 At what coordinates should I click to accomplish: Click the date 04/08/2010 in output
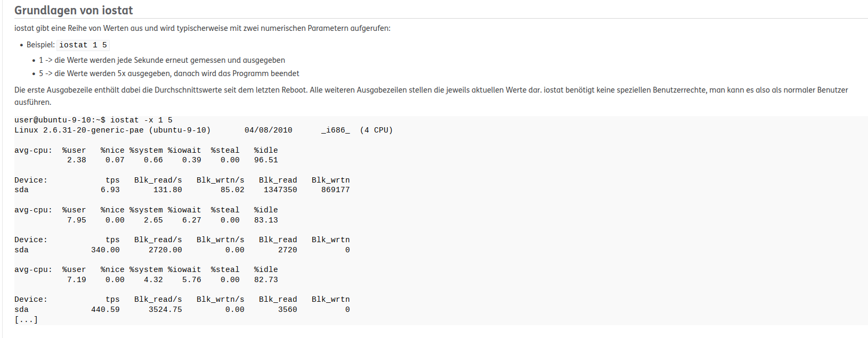[269, 130]
